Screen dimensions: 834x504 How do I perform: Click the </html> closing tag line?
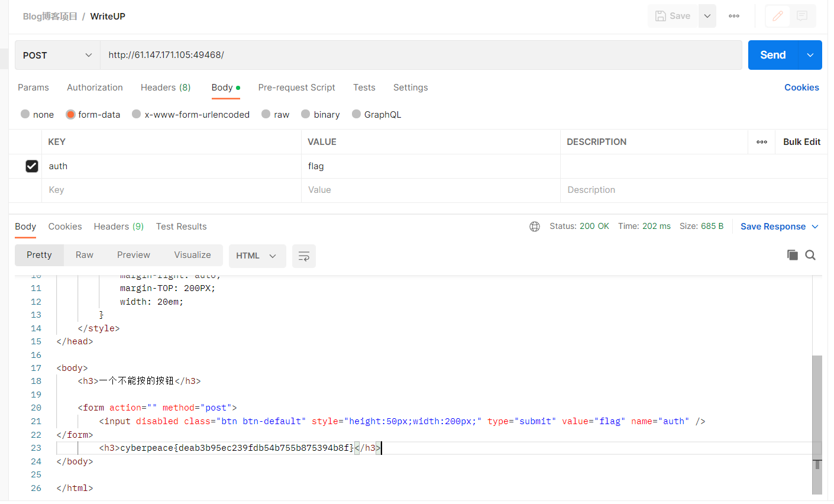tap(75, 488)
